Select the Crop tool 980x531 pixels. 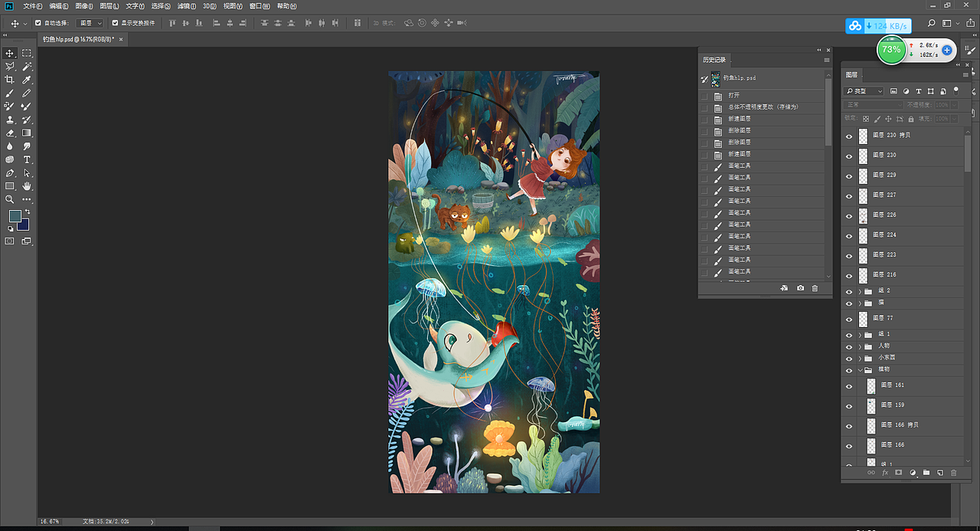point(10,80)
